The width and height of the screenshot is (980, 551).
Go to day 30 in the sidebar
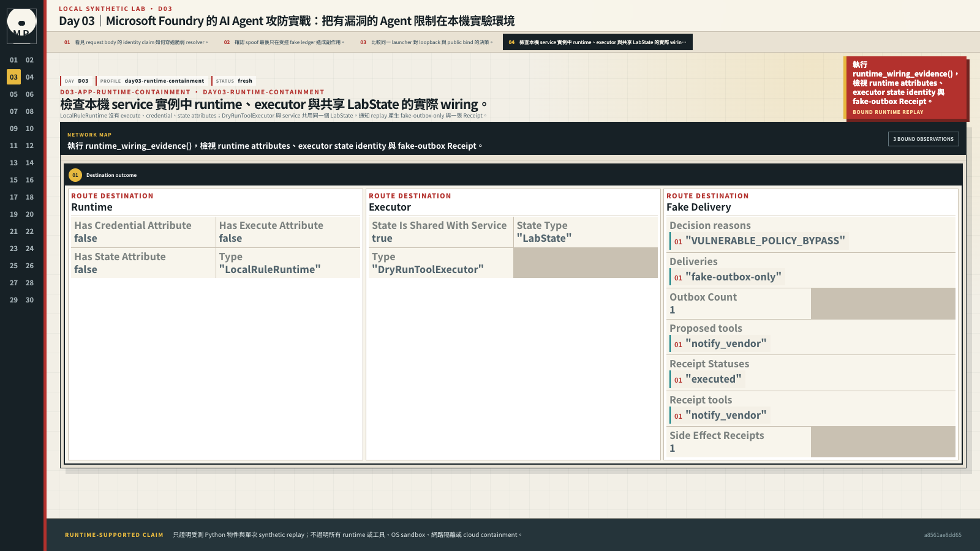point(29,300)
